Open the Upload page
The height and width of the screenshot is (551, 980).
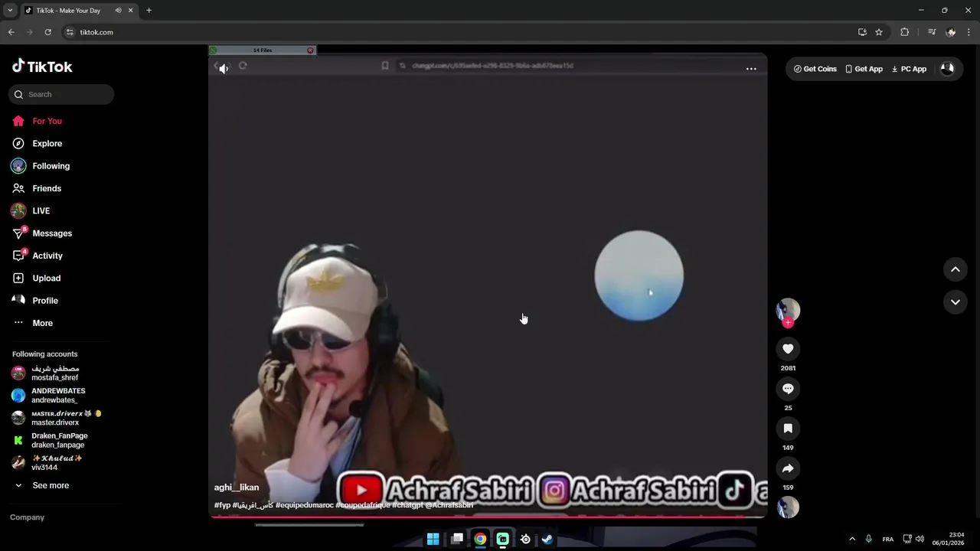[36, 278]
